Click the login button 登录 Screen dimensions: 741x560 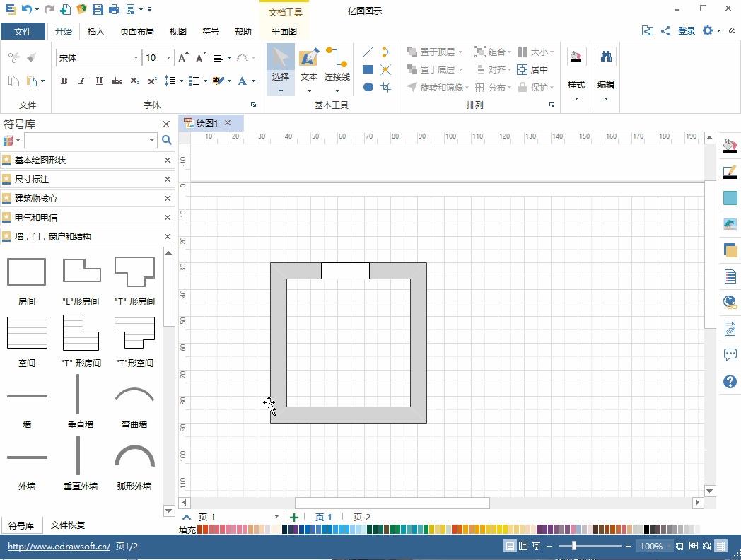686,30
